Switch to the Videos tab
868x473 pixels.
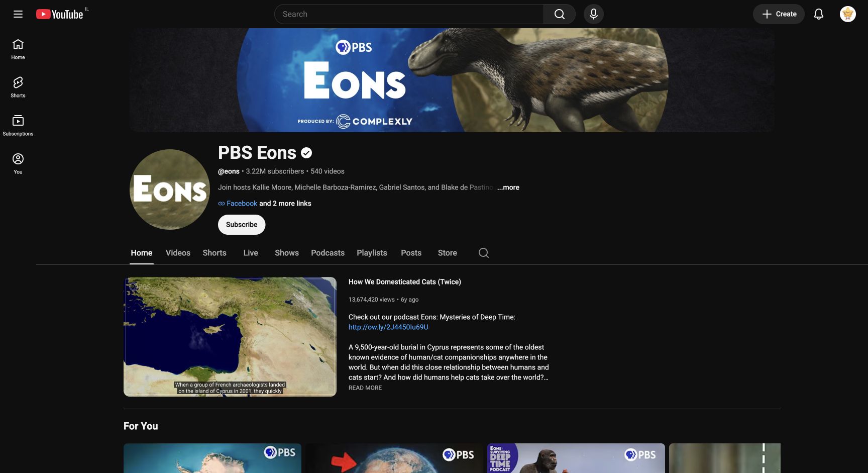178,253
